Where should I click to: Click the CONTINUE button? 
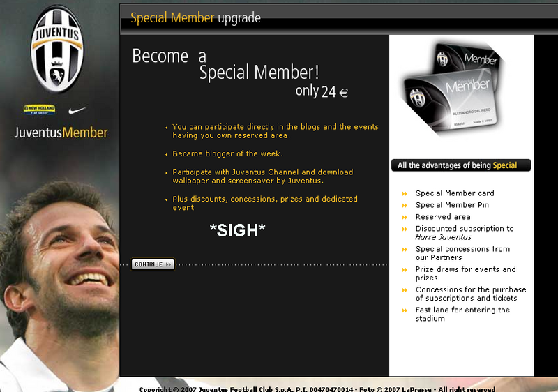(x=153, y=264)
